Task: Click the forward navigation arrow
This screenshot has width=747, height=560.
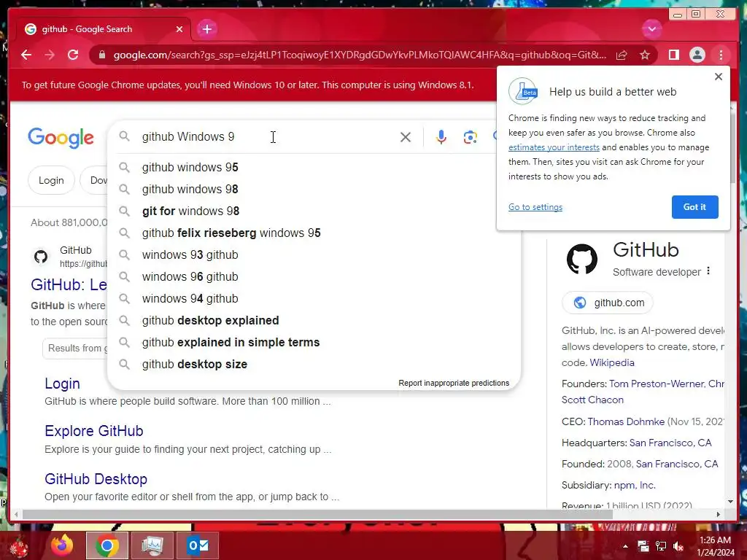Action: click(50, 55)
